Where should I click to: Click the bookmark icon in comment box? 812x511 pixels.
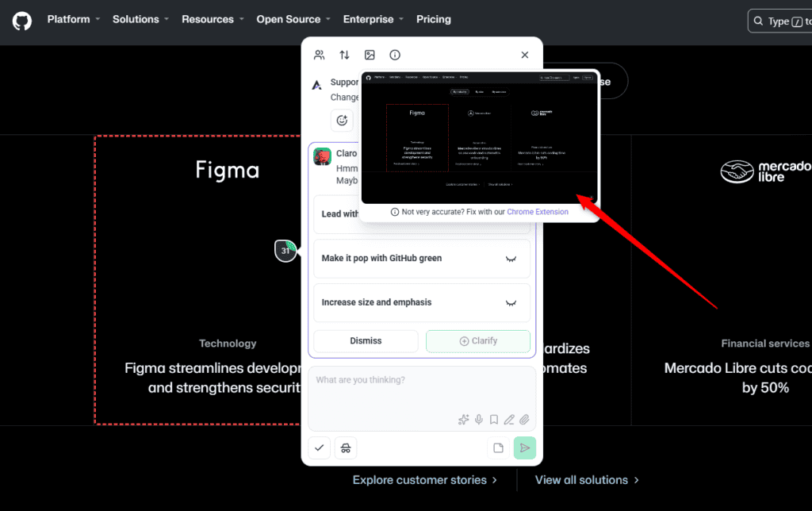[x=494, y=419]
